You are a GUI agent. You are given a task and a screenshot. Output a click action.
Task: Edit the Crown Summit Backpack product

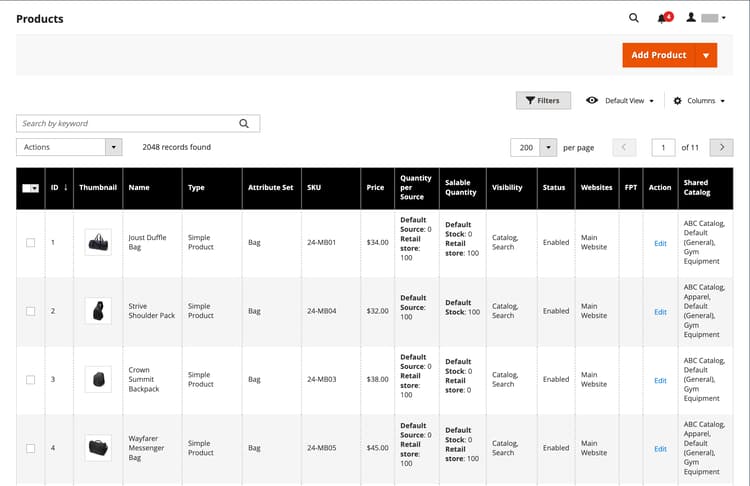[x=660, y=381]
